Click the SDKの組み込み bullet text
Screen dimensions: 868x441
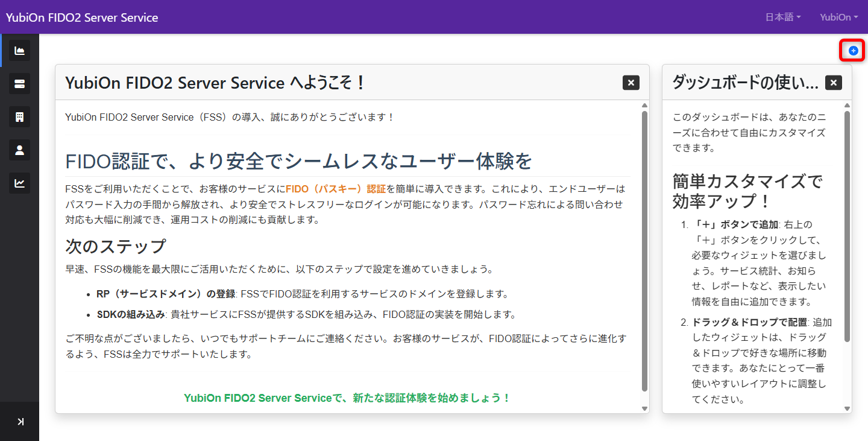[131, 314]
